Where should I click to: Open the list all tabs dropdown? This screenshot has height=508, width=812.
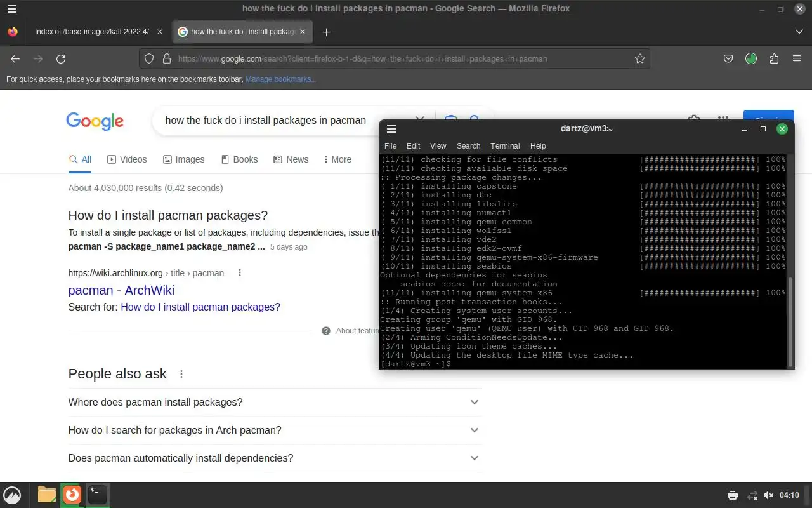[x=799, y=32]
